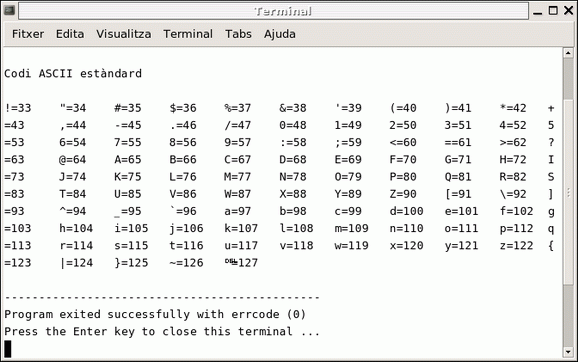Open the terminal window menu icon
Viewport: 578px width, 362px height.
(9, 10)
